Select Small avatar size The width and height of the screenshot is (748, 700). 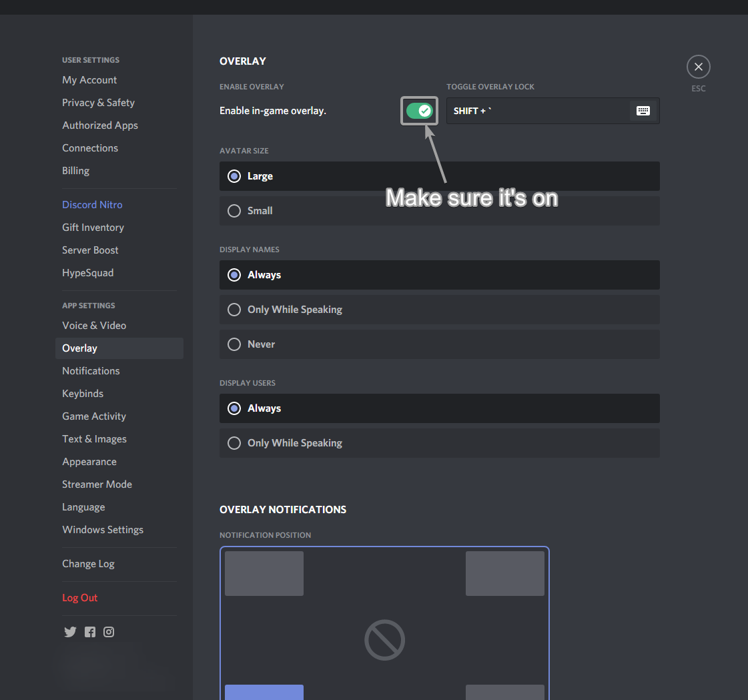point(439,211)
